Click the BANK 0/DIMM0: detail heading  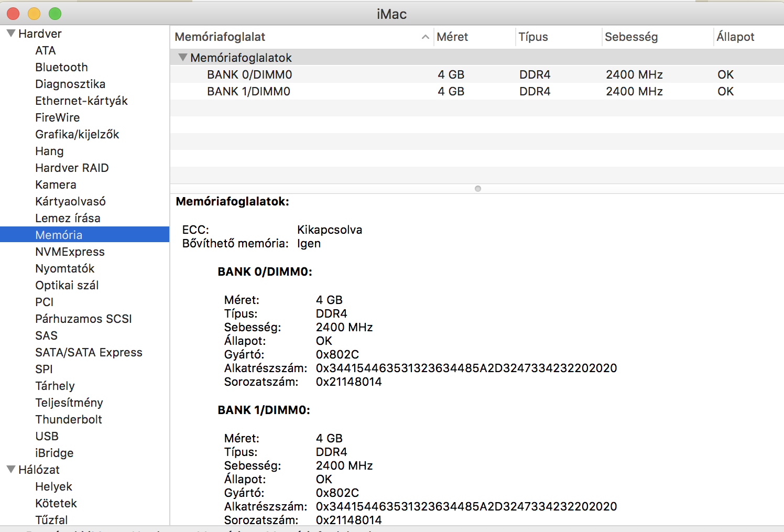click(265, 272)
